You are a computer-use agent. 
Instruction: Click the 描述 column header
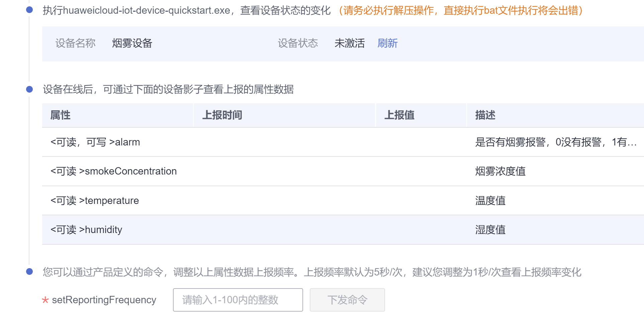click(x=485, y=115)
